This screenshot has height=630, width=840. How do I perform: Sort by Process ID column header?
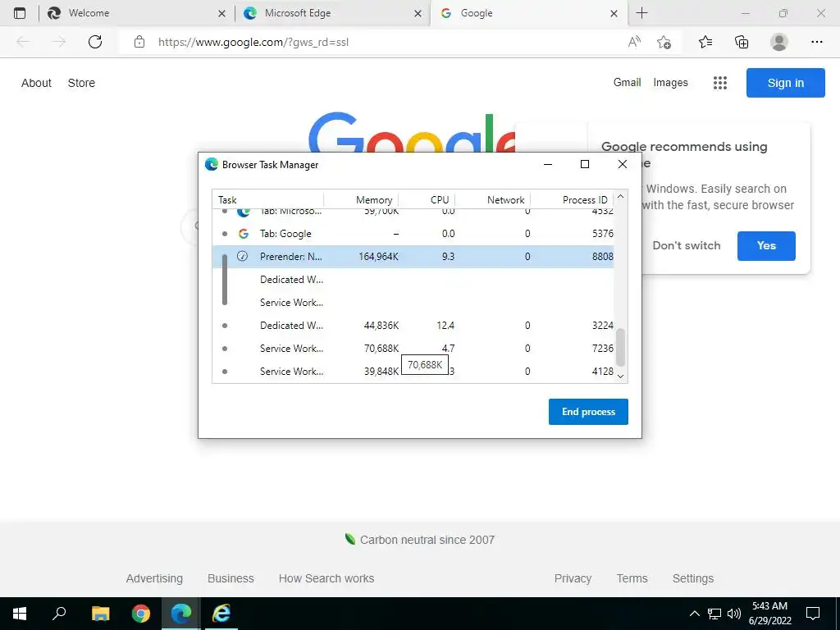(x=572, y=200)
